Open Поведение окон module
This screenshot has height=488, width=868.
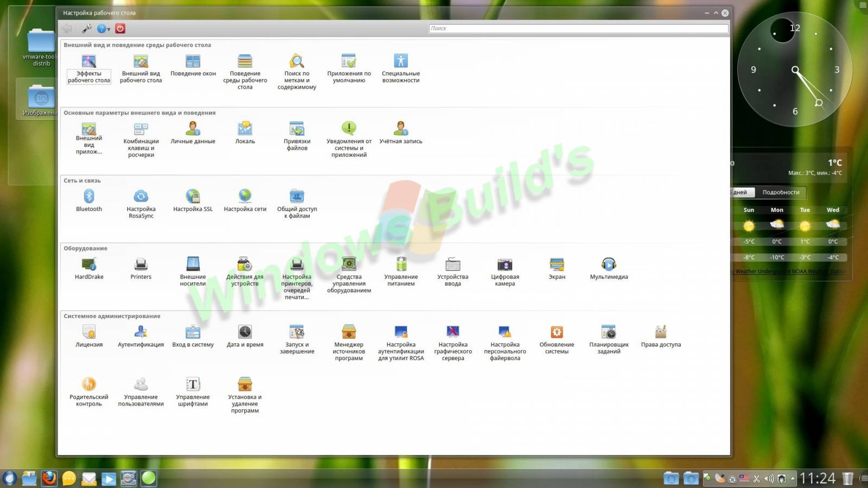pyautogui.click(x=193, y=66)
